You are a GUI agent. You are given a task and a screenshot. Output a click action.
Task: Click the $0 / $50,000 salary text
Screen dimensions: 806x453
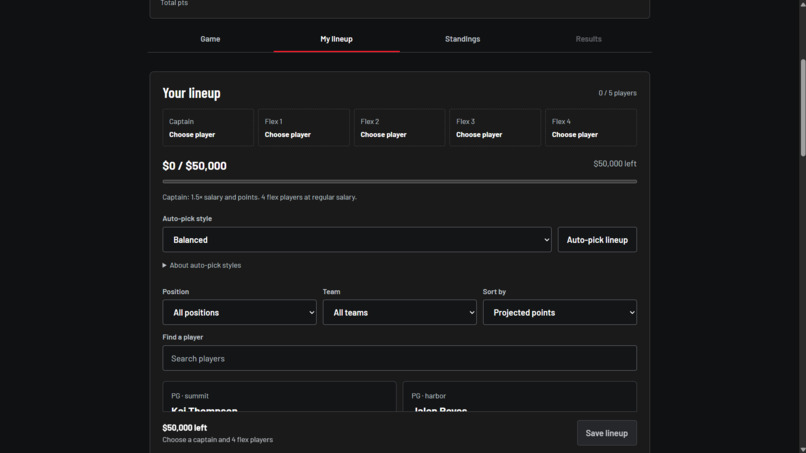194,166
